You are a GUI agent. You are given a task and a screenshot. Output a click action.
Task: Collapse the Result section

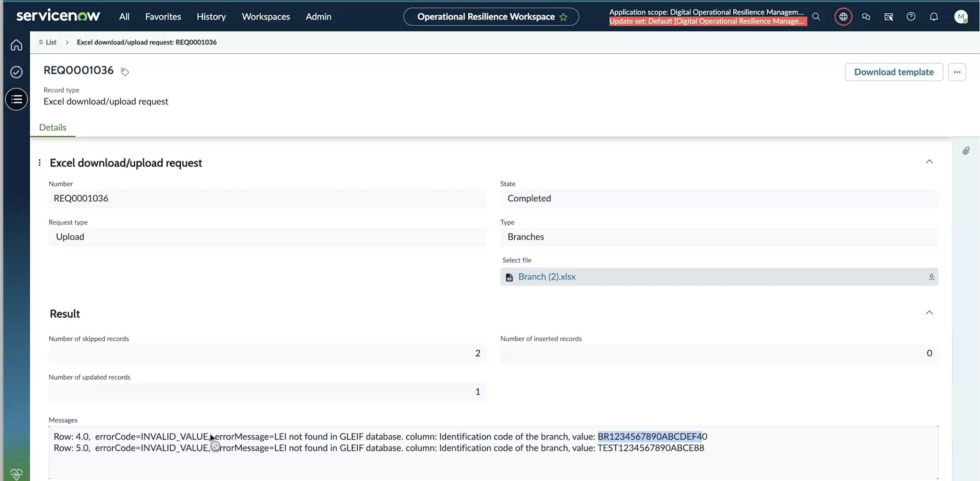coord(929,313)
